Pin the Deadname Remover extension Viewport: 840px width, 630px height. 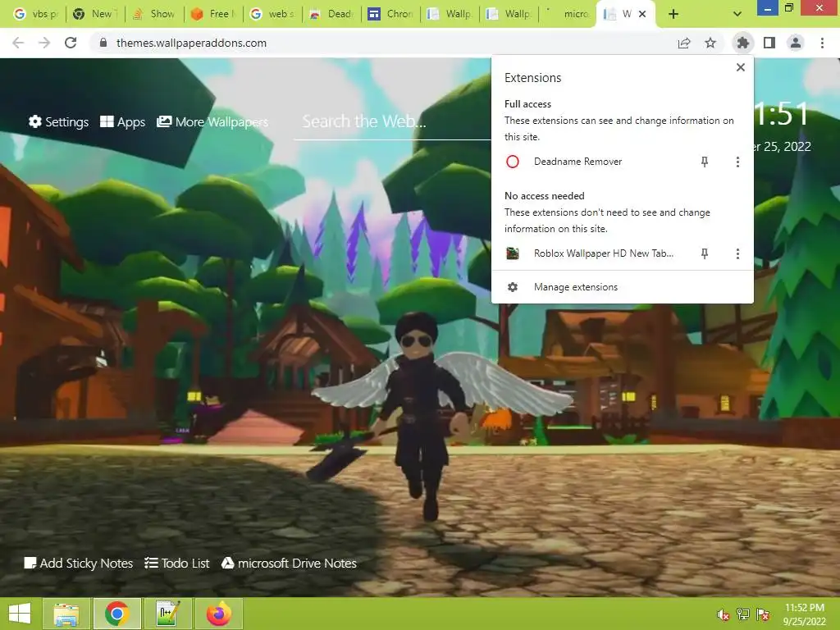tap(705, 162)
